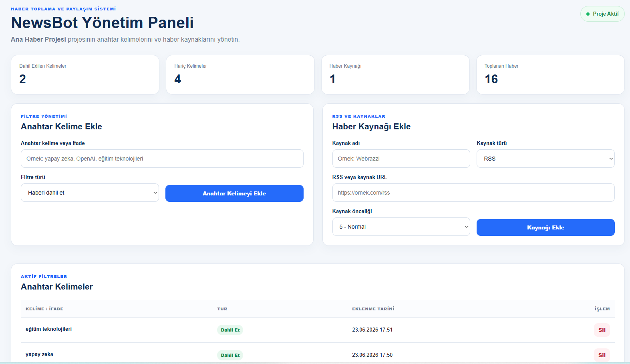Select the Hariç Kelimeler stat card

tap(240, 74)
